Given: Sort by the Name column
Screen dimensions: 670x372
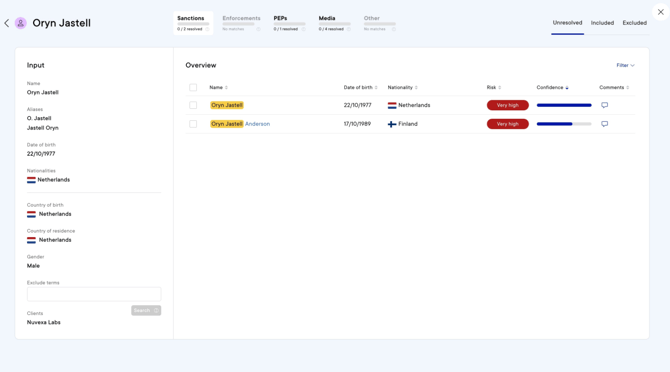Looking at the screenshot, I should [x=218, y=88].
